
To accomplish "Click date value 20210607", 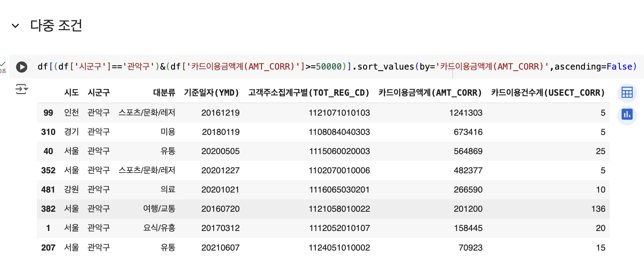I will [221, 247].
